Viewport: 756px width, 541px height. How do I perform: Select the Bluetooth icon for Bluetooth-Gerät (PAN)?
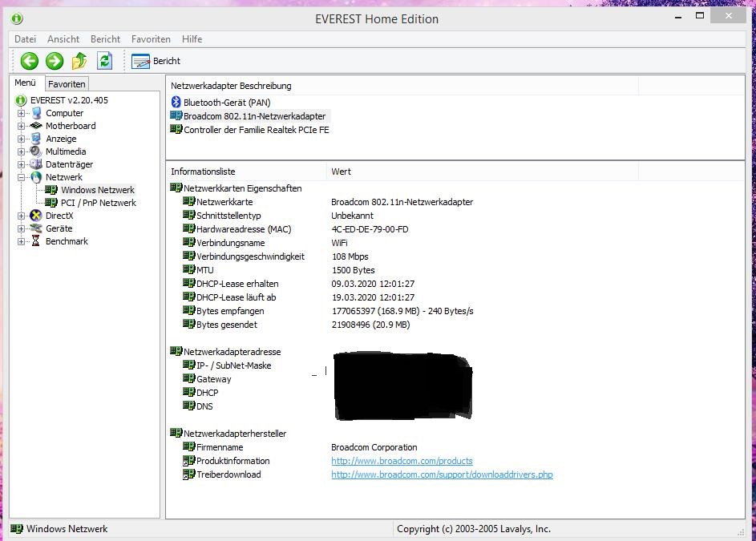coord(176,103)
